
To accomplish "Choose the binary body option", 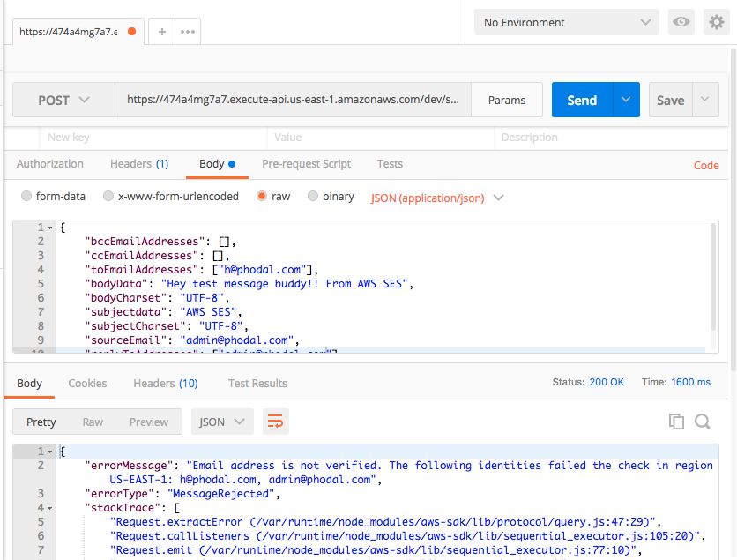I will coord(313,196).
